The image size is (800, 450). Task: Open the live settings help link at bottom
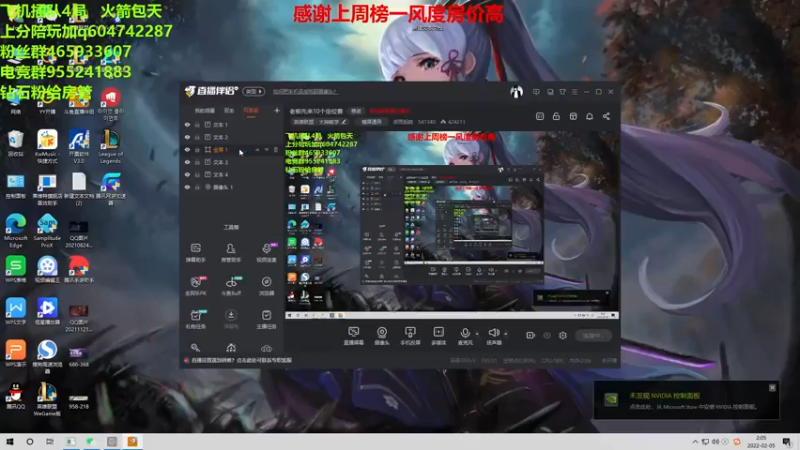tap(241, 360)
